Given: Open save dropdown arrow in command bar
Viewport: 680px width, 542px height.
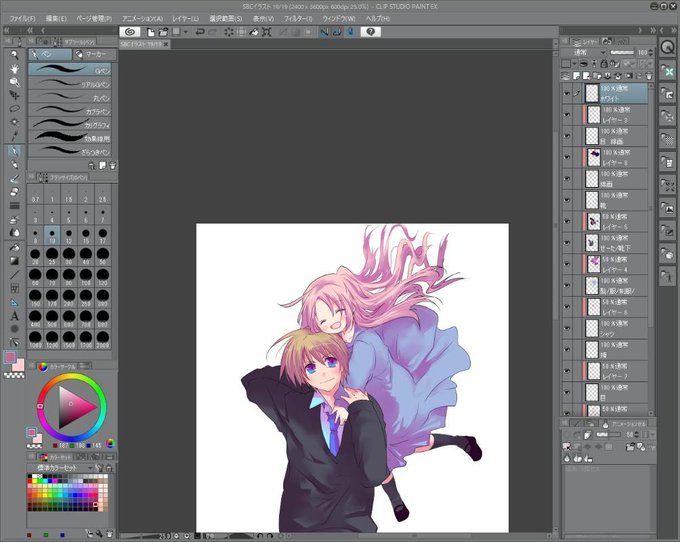Looking at the screenshot, I should click(x=186, y=32).
